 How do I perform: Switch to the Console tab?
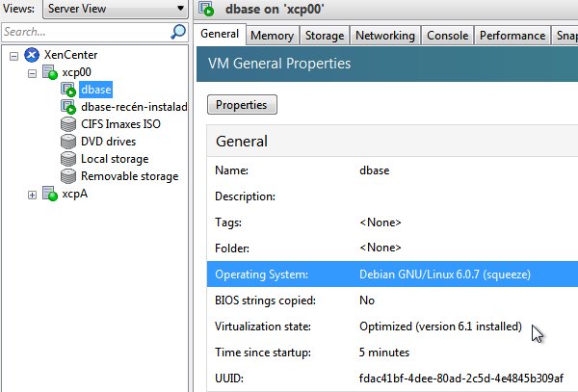pos(448,36)
